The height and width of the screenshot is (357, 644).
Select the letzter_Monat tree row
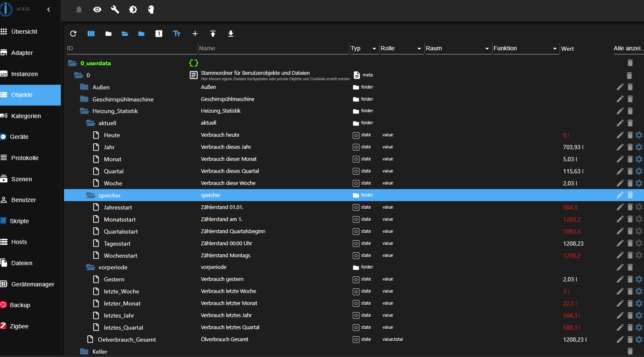pyautogui.click(x=354, y=303)
